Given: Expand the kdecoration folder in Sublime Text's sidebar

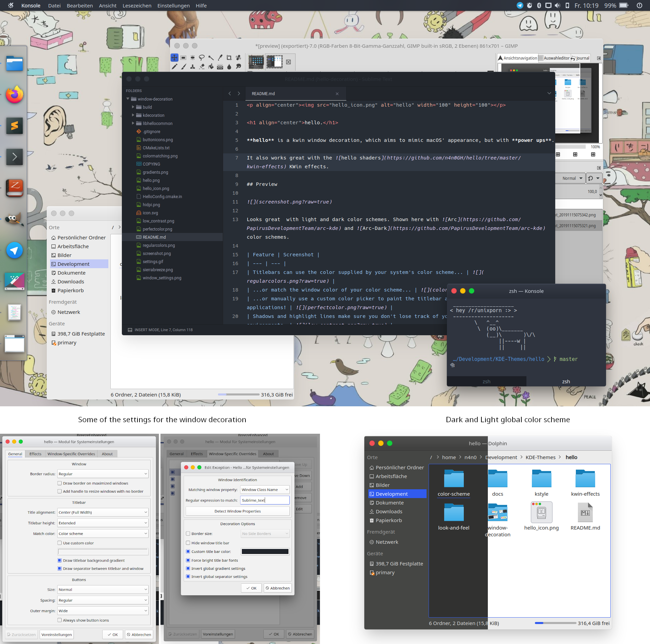Looking at the screenshot, I should click(x=133, y=115).
